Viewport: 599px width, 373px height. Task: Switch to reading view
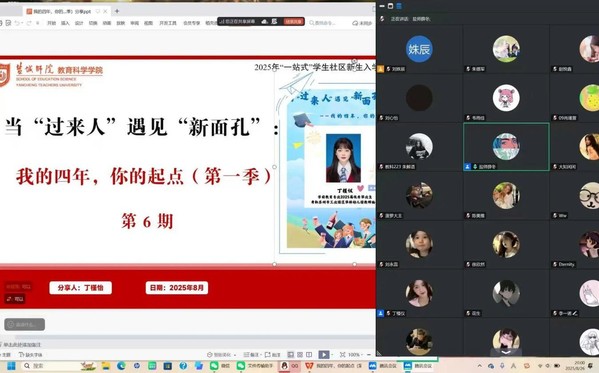pos(309,355)
